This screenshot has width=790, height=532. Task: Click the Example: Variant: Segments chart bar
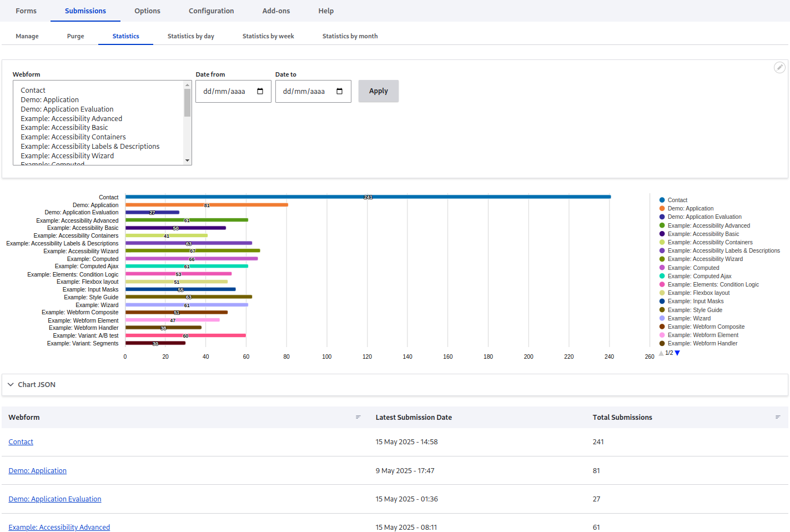coord(155,343)
